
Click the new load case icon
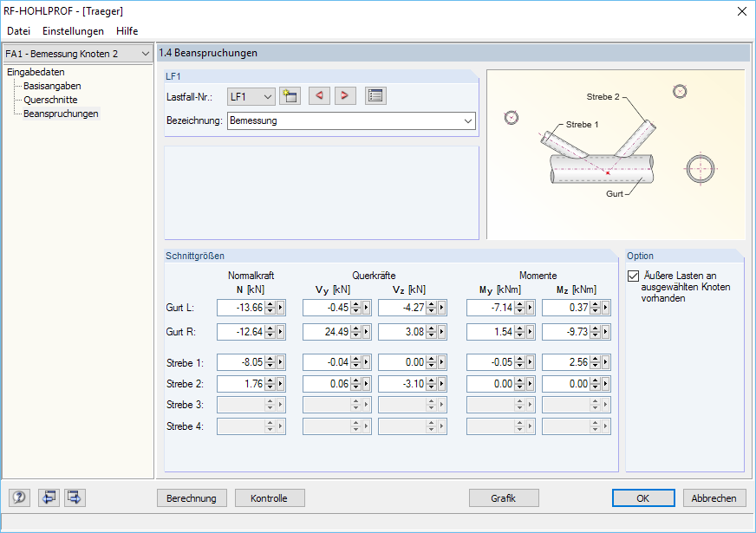290,96
